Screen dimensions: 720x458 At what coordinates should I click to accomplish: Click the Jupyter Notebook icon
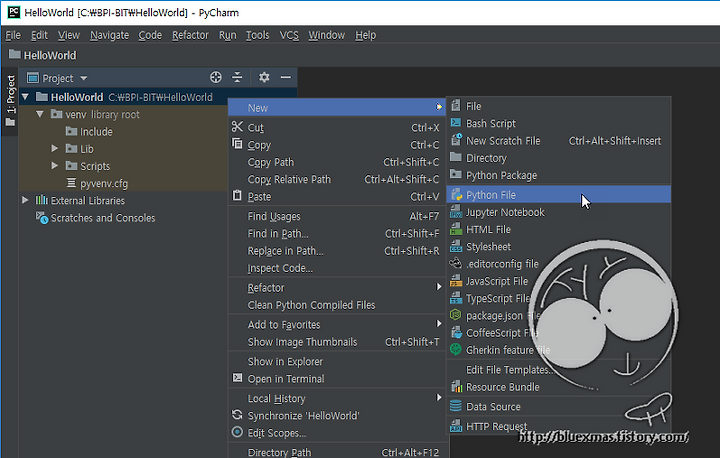[456, 211]
